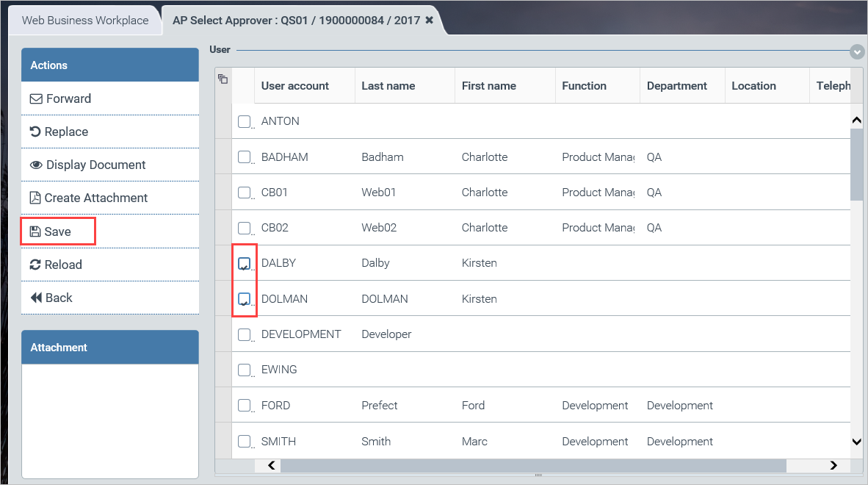Viewport: 868px width, 485px height.
Task: Uncheck the DALBY user checkbox
Action: (x=245, y=263)
